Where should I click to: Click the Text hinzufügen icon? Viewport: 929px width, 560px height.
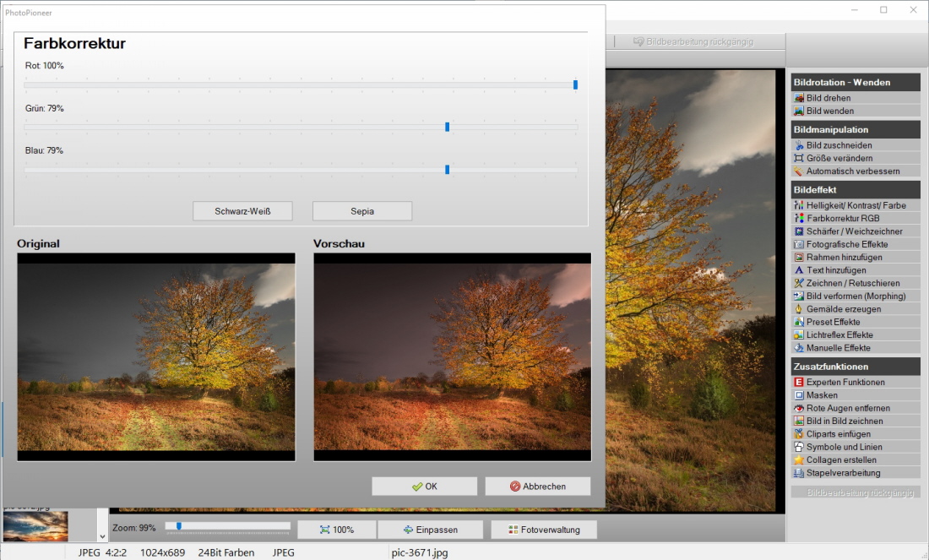click(x=799, y=270)
